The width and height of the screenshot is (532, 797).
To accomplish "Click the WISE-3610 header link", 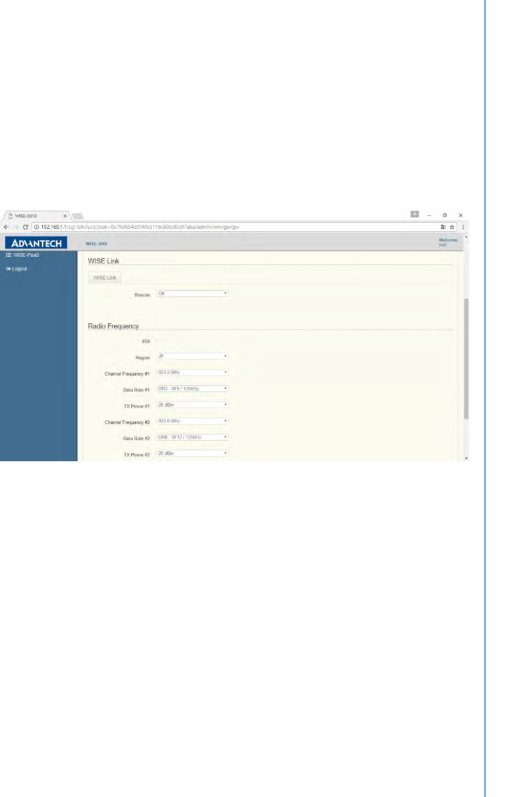I will click(97, 244).
